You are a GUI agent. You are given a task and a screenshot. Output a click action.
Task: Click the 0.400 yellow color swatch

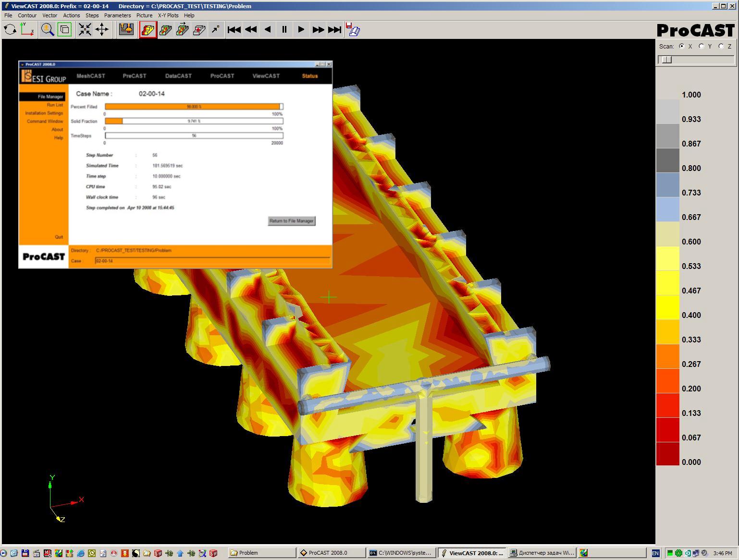click(x=668, y=307)
